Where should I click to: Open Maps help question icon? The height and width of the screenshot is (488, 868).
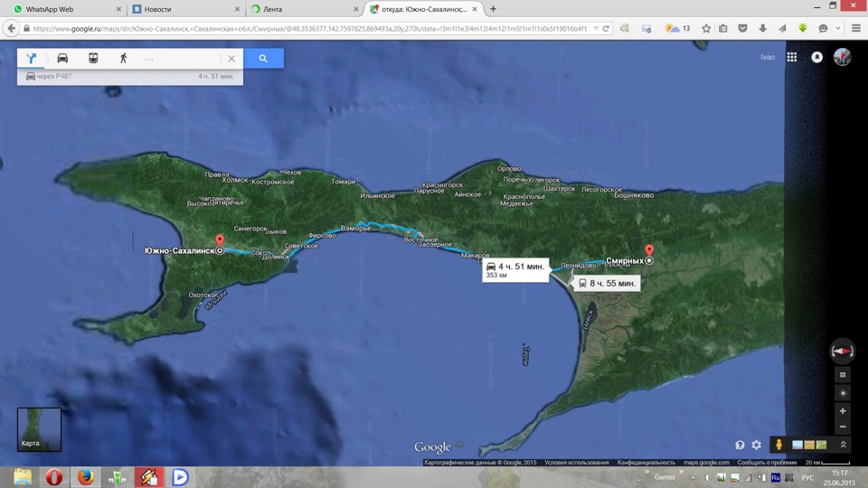[x=740, y=445]
